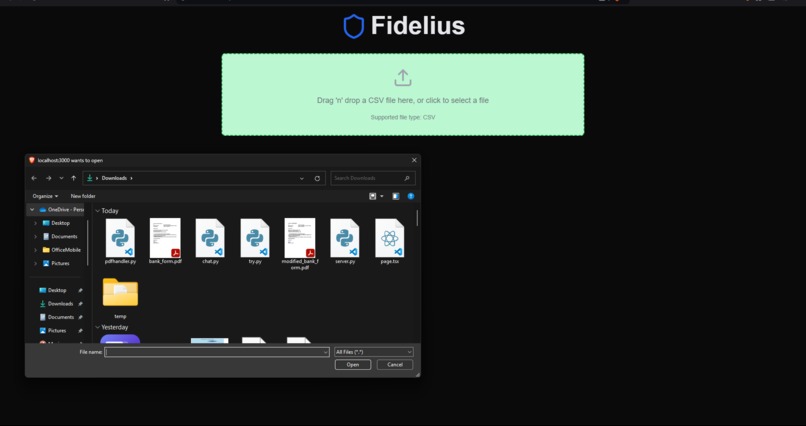Screen dimensions: 806x426
Task: Select the modified_bank_form.pdf file
Action: tap(300, 244)
